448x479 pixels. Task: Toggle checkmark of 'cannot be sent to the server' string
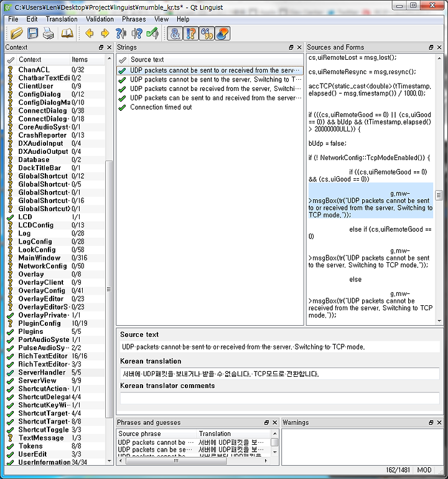(x=123, y=80)
